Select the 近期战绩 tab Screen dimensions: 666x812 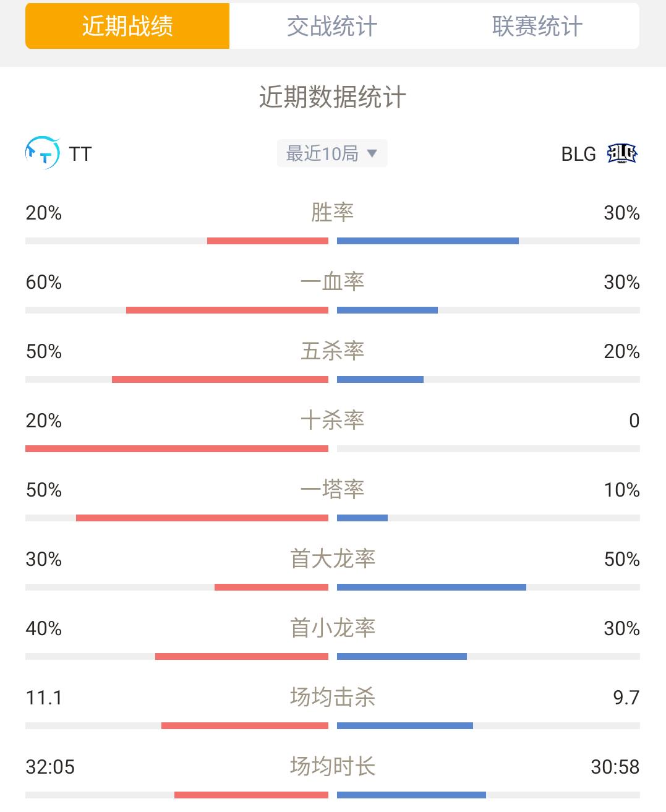click(x=127, y=26)
